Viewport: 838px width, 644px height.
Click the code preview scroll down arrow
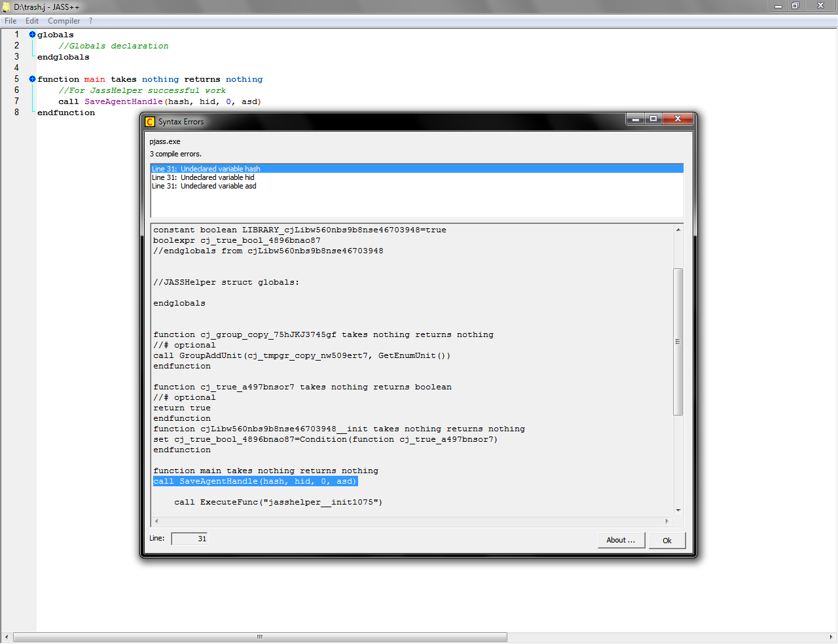(678, 510)
